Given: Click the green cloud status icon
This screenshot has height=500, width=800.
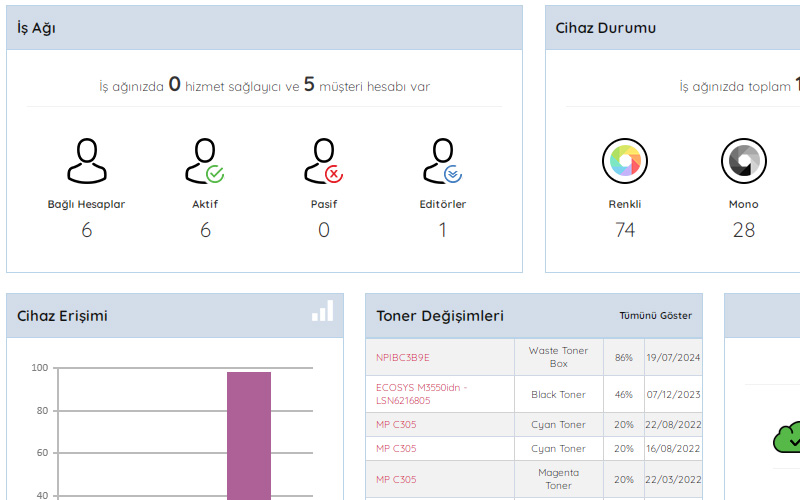Looking at the screenshot, I should 787,436.
